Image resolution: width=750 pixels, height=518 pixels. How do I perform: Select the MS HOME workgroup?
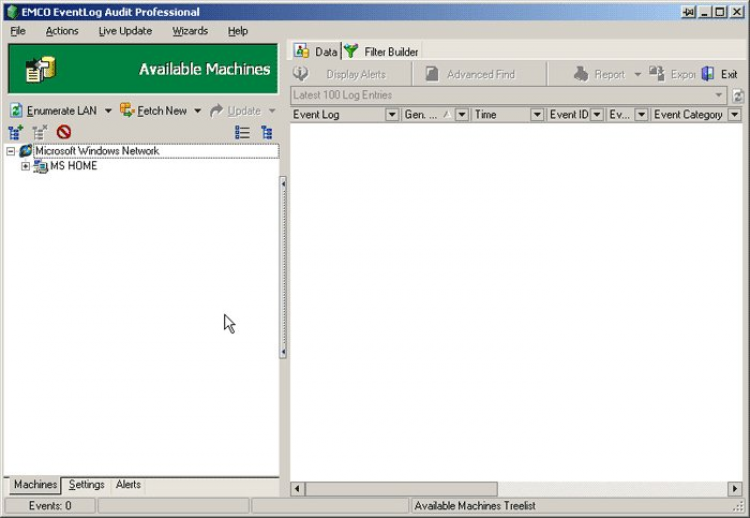point(73,166)
